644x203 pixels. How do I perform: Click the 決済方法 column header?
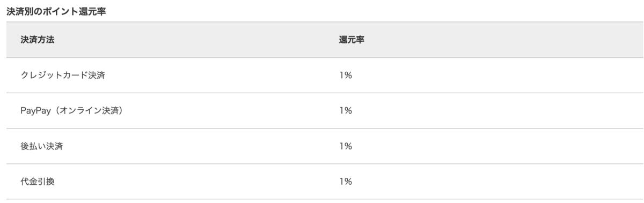click(x=38, y=40)
